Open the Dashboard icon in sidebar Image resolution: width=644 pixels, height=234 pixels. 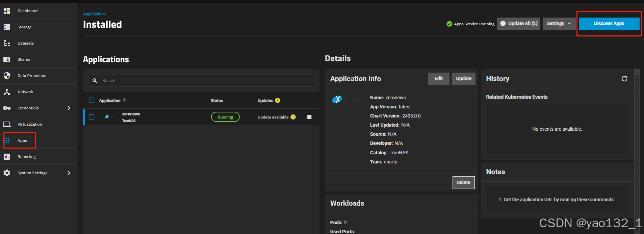(x=7, y=11)
